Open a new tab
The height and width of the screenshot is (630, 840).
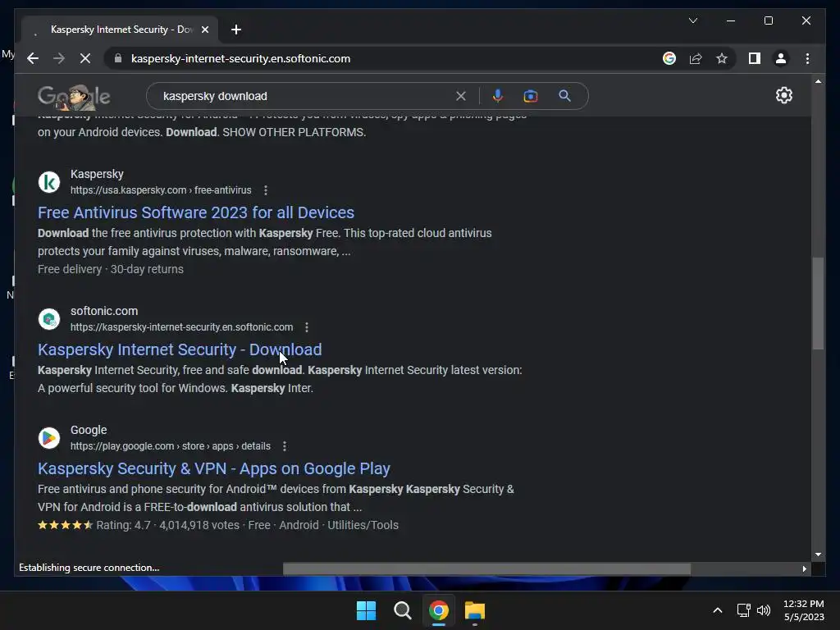[x=236, y=30]
